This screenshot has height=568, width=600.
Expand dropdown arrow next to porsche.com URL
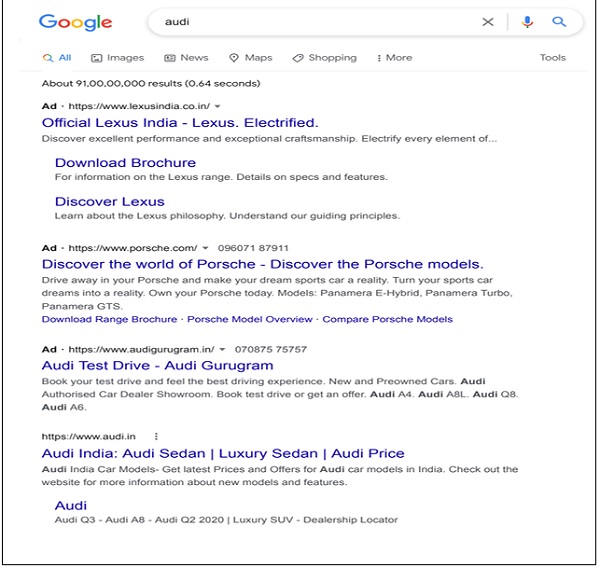point(205,248)
